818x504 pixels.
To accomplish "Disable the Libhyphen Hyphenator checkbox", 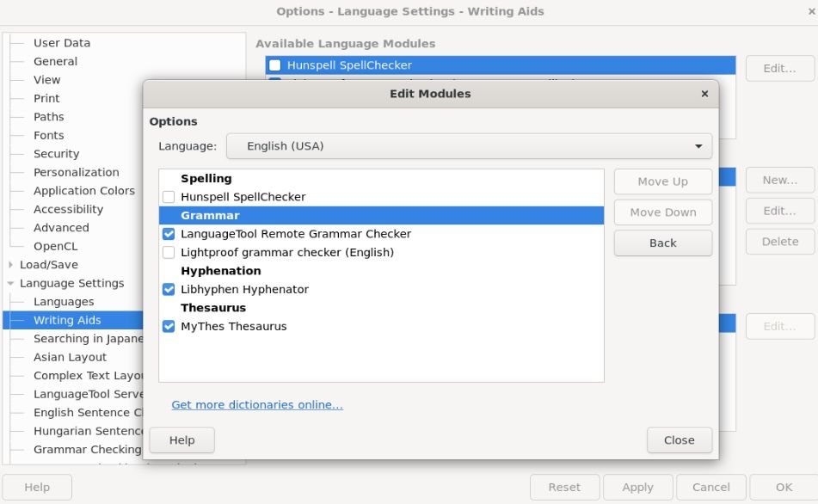I will tap(169, 290).
